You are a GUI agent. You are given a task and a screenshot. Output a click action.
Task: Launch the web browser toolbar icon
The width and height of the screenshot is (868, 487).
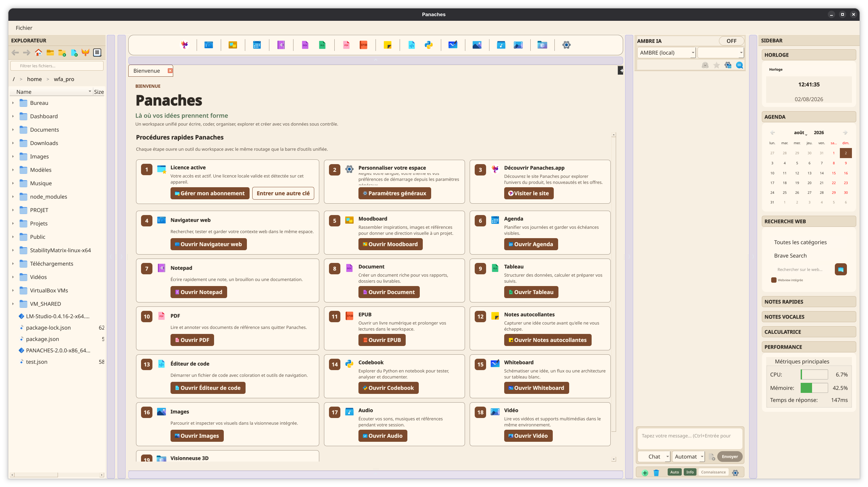209,45
